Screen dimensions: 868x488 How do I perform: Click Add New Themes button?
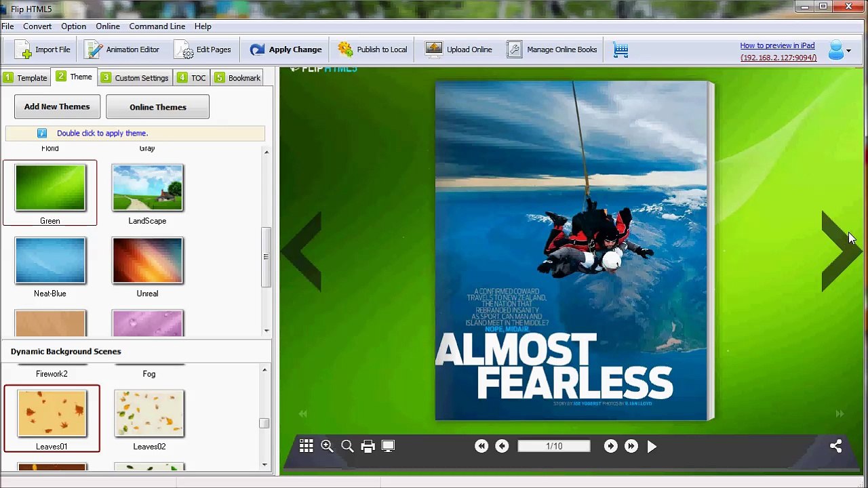57,106
